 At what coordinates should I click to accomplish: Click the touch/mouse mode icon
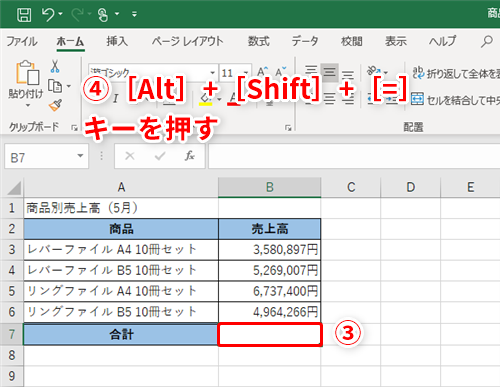point(103,15)
